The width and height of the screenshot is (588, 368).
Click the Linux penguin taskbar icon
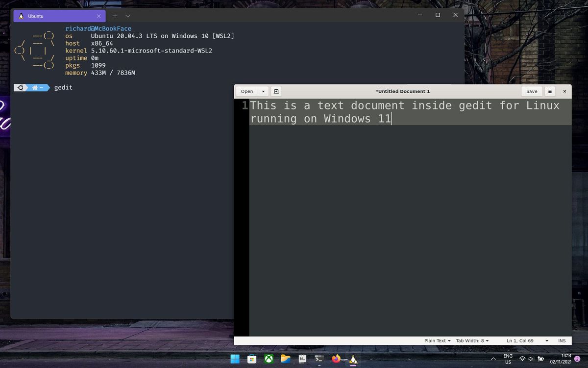353,359
